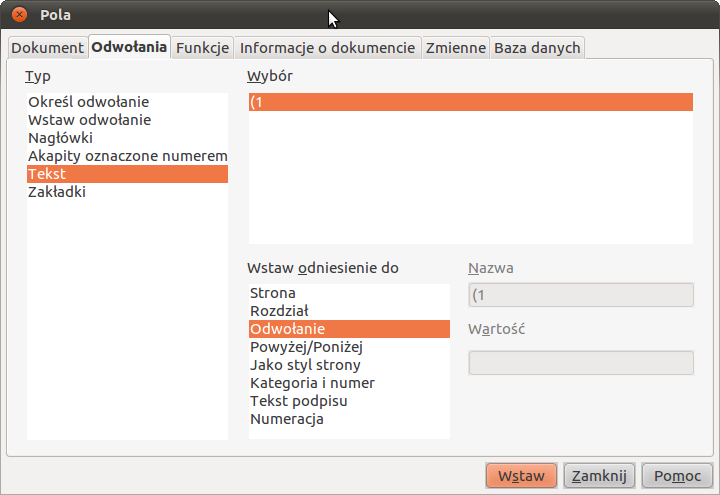This screenshot has height=495, width=720.
Task: Click the Zamknij button
Action: [599, 475]
